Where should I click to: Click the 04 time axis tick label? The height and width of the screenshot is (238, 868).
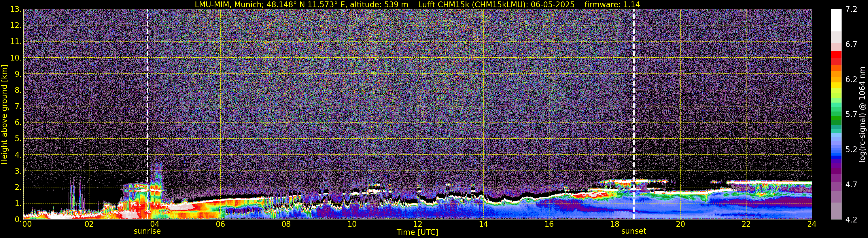(x=155, y=224)
